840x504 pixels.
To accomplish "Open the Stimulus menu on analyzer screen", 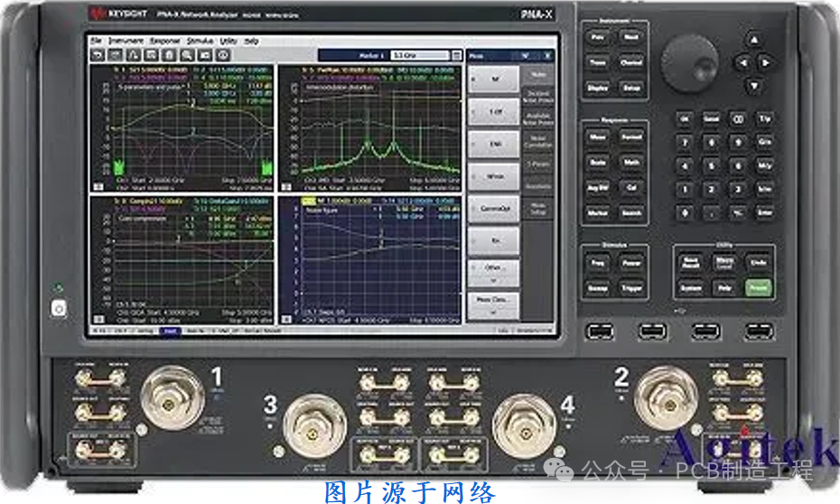I will pyautogui.click(x=200, y=41).
